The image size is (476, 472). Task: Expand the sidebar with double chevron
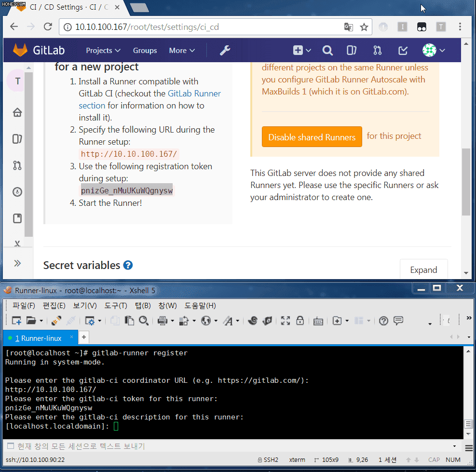point(17,263)
